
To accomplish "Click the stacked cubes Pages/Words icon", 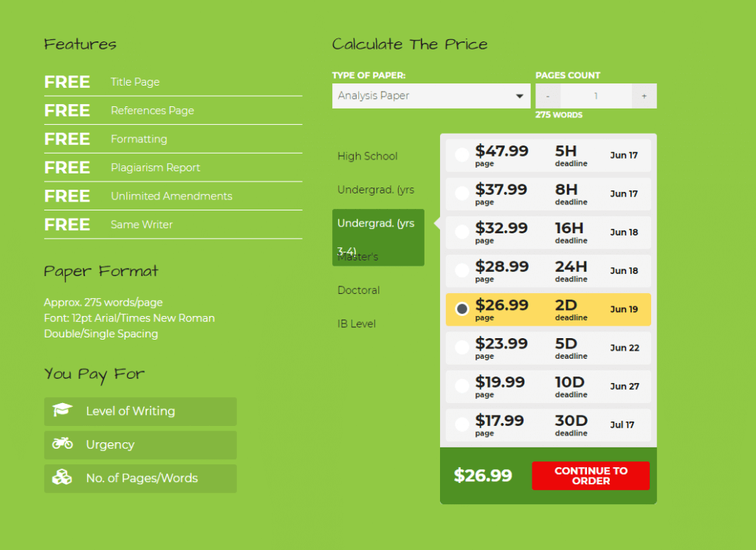I will (x=62, y=477).
